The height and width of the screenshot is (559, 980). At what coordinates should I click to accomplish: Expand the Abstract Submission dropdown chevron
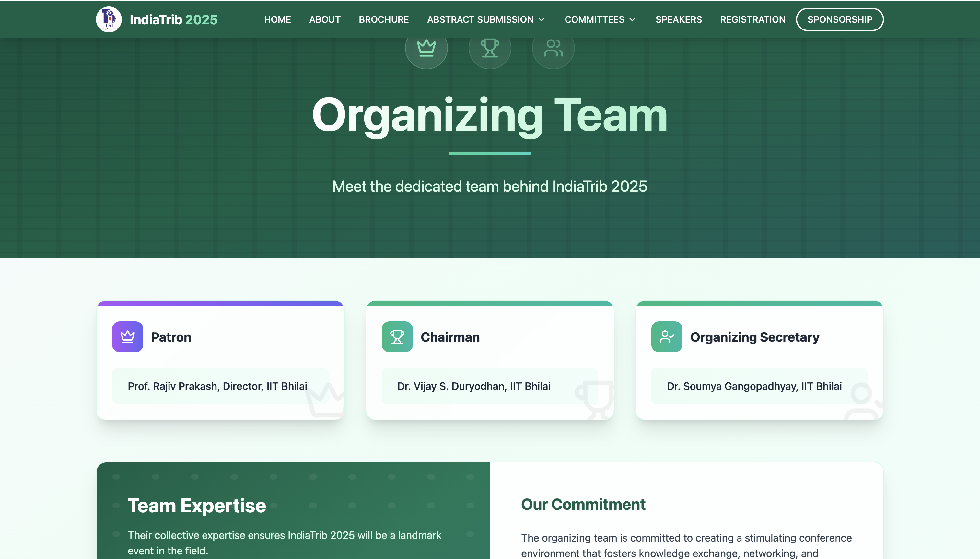542,19
